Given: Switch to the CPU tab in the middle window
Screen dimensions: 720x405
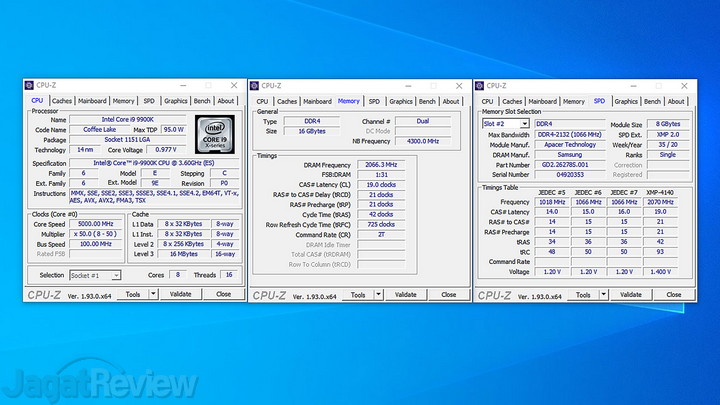Looking at the screenshot, I should [262, 101].
